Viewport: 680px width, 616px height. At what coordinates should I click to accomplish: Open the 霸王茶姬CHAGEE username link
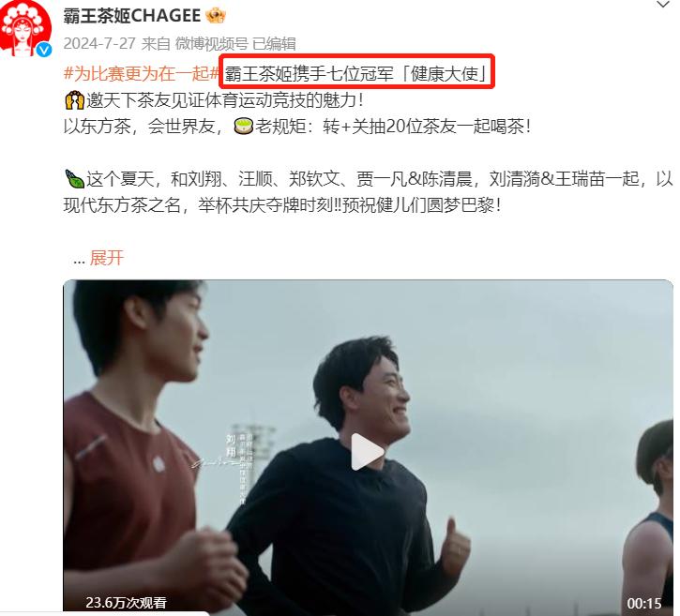(x=132, y=16)
